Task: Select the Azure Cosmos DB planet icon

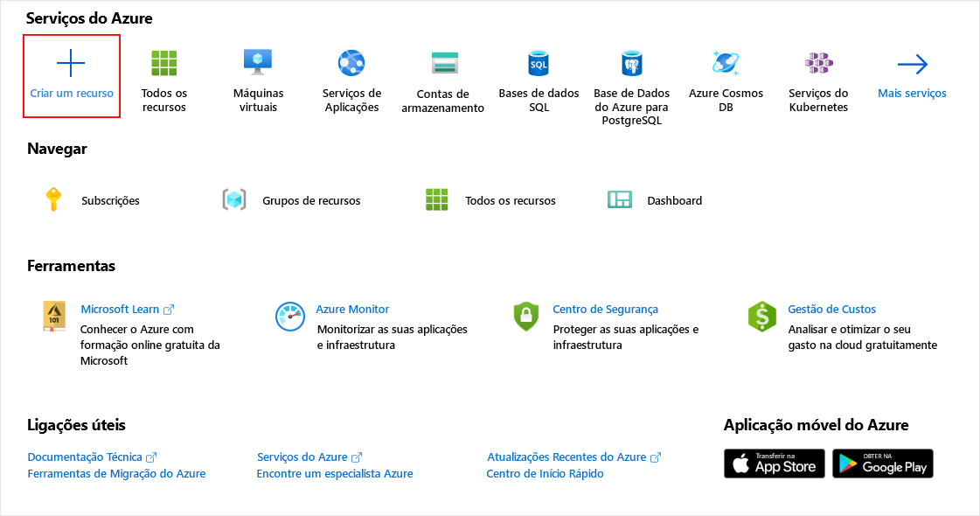Action: (x=726, y=63)
